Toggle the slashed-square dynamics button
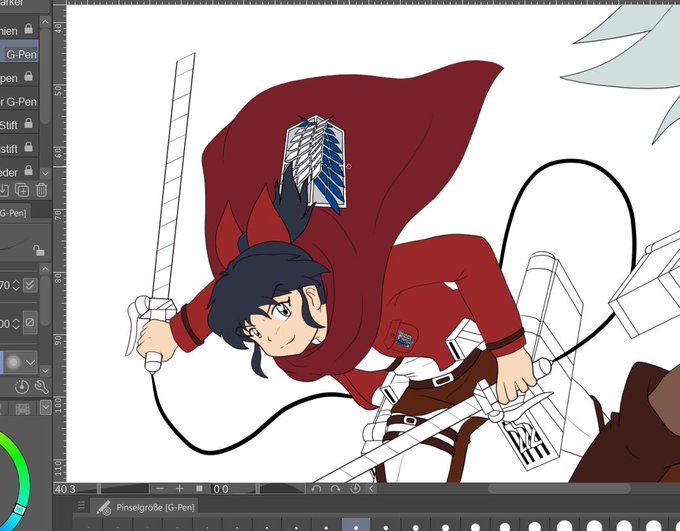The width and height of the screenshot is (680, 531). pyautogui.click(x=30, y=322)
